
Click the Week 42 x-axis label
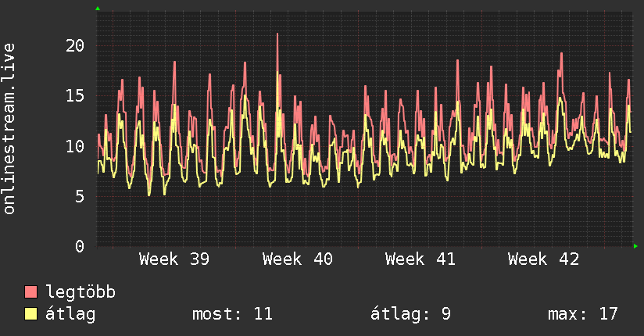[x=543, y=259]
